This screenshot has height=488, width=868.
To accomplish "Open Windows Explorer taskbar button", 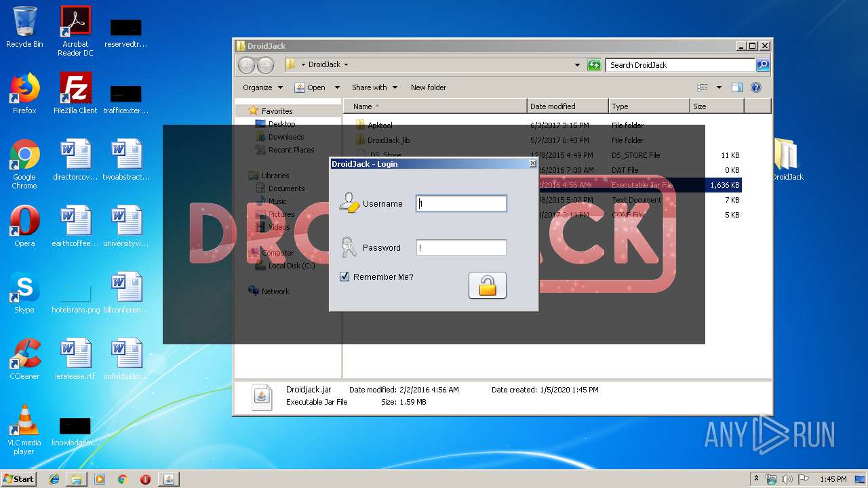I will pos(77,479).
